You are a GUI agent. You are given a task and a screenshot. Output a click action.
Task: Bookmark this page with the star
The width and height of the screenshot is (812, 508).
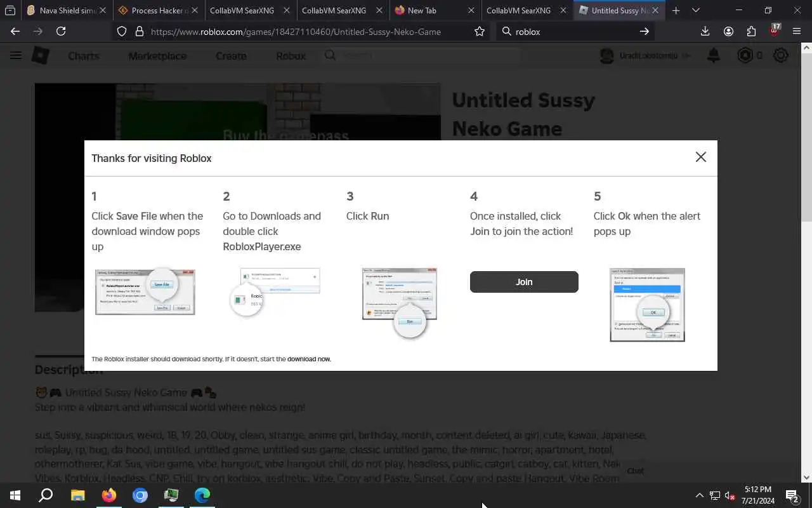(x=480, y=31)
